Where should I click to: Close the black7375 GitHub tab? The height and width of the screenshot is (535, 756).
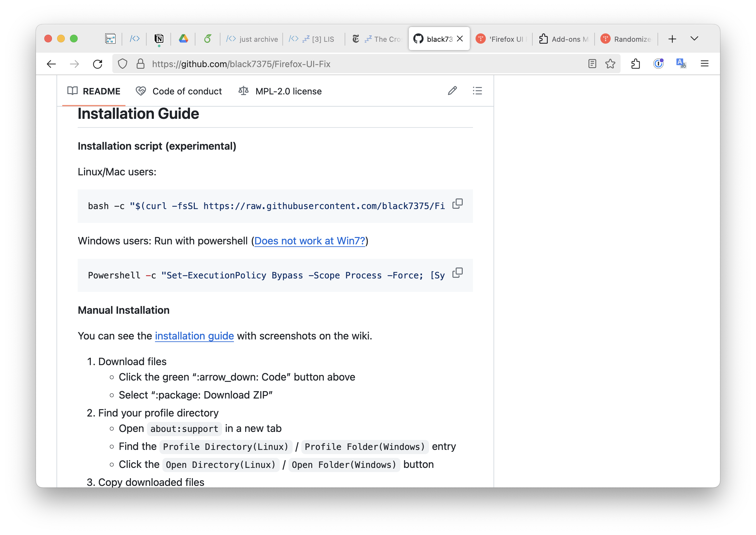tap(460, 39)
